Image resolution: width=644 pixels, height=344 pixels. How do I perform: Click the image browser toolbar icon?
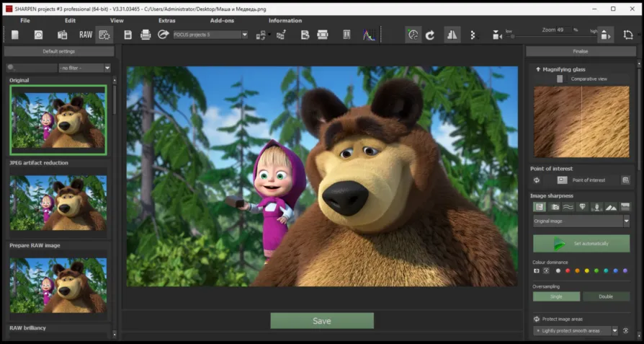(62, 35)
